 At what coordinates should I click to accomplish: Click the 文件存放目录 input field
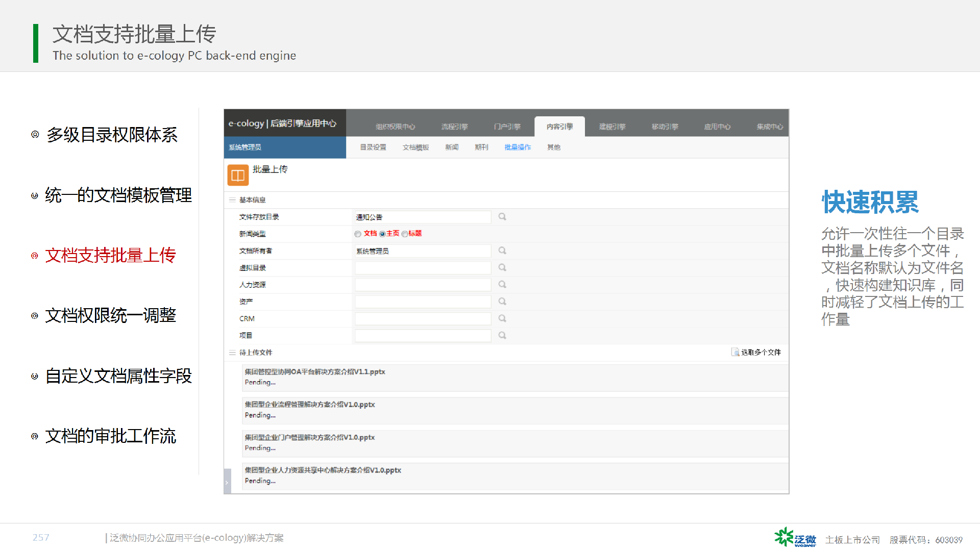(423, 217)
